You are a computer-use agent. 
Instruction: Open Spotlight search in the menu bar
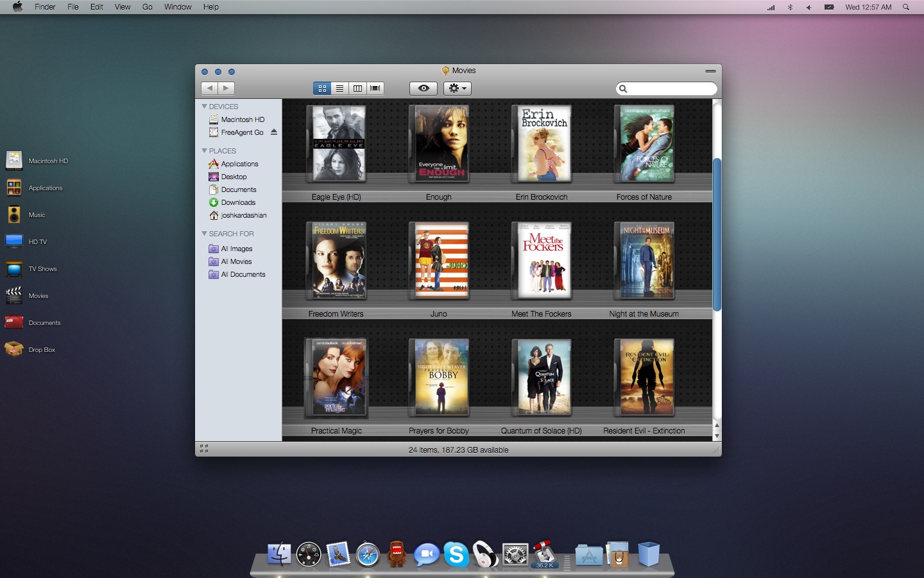click(906, 7)
